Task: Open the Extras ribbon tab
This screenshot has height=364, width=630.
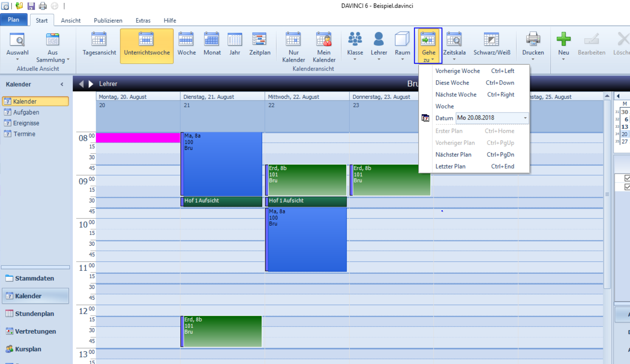Action: click(x=143, y=20)
